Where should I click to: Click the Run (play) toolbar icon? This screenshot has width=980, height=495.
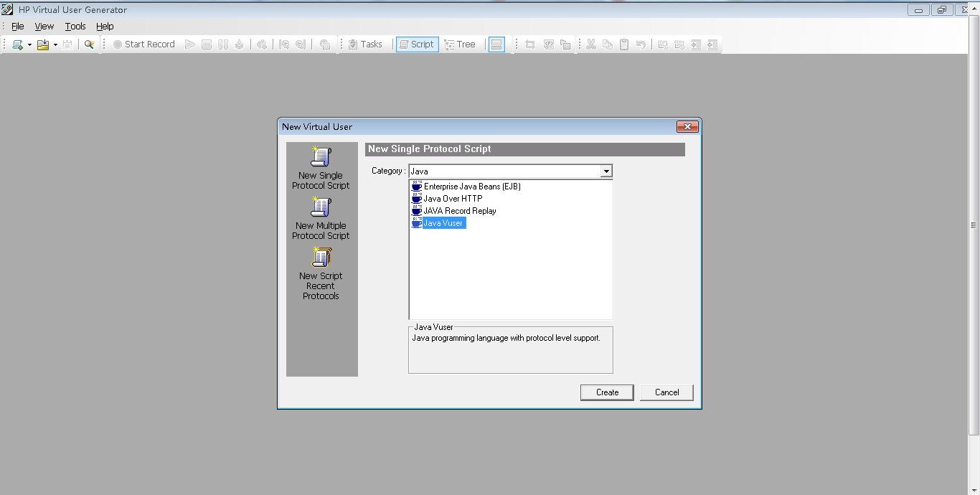click(190, 44)
